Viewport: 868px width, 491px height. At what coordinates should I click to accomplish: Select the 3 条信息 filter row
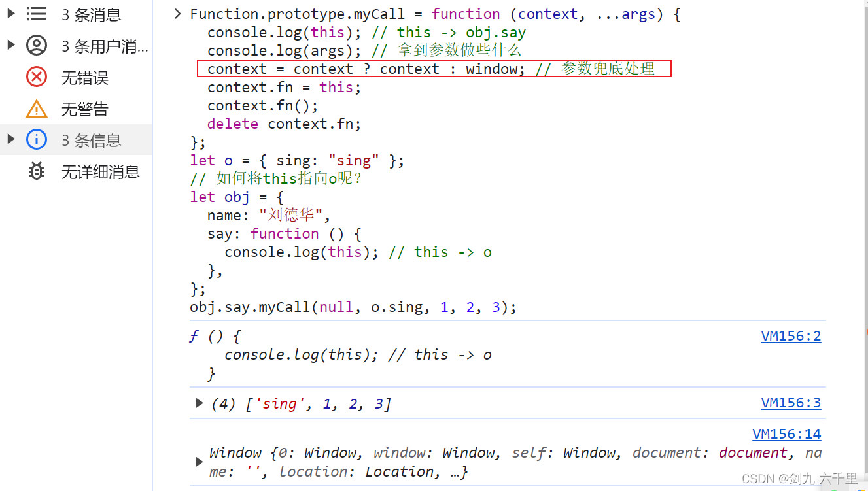coord(76,140)
